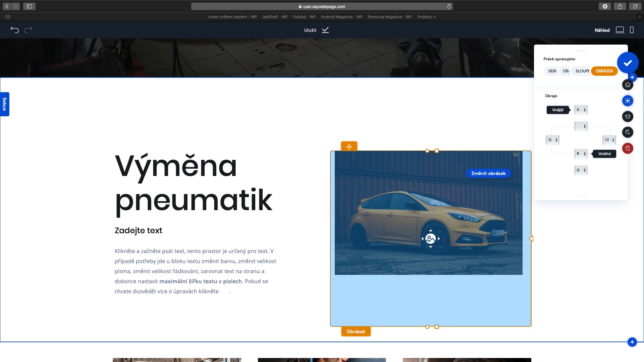Delete element with red trash icon
This screenshot has width=644, height=362.
point(628,148)
